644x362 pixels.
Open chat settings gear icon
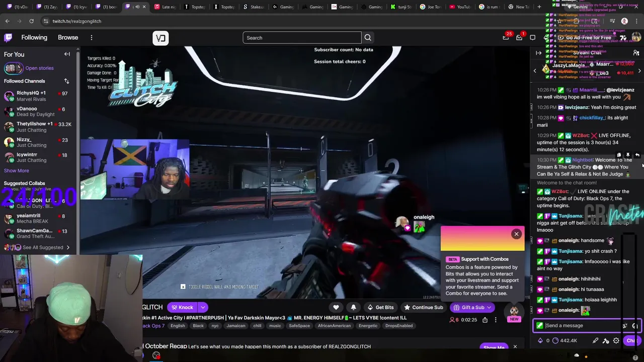(x=616, y=340)
